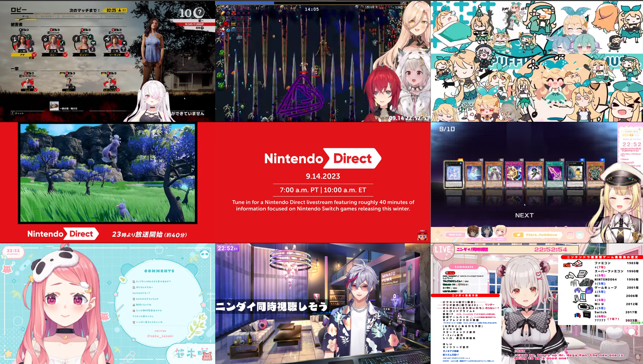
Task: Click the 16,545/17,800XP experience bar
Action: click(194, 24)
